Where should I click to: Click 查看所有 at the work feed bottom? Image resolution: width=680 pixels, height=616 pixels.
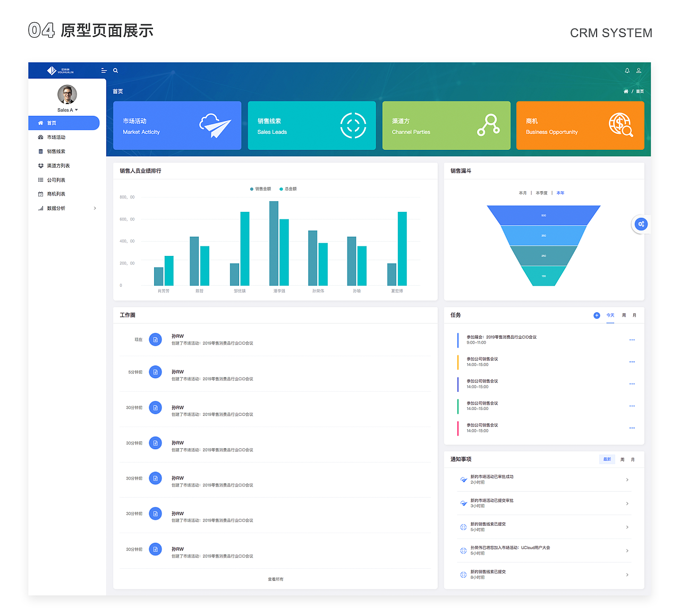(x=276, y=579)
